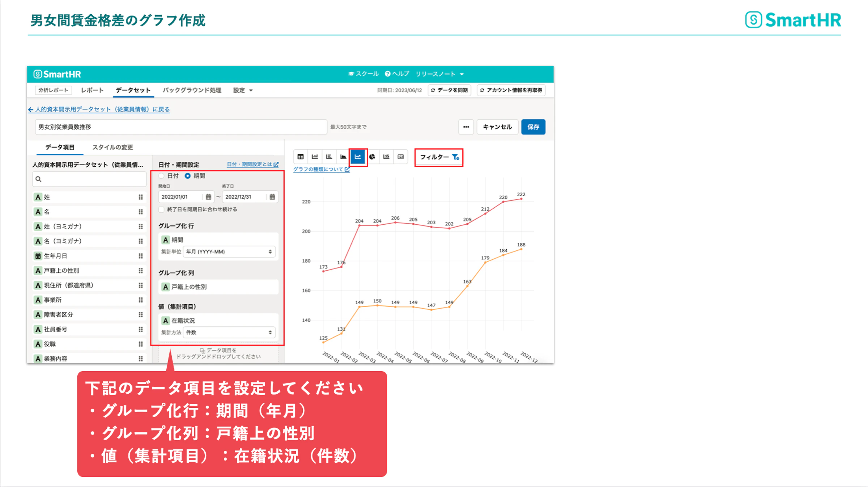Select the pie chart icon
This screenshot has width=868, height=487.
(x=372, y=157)
